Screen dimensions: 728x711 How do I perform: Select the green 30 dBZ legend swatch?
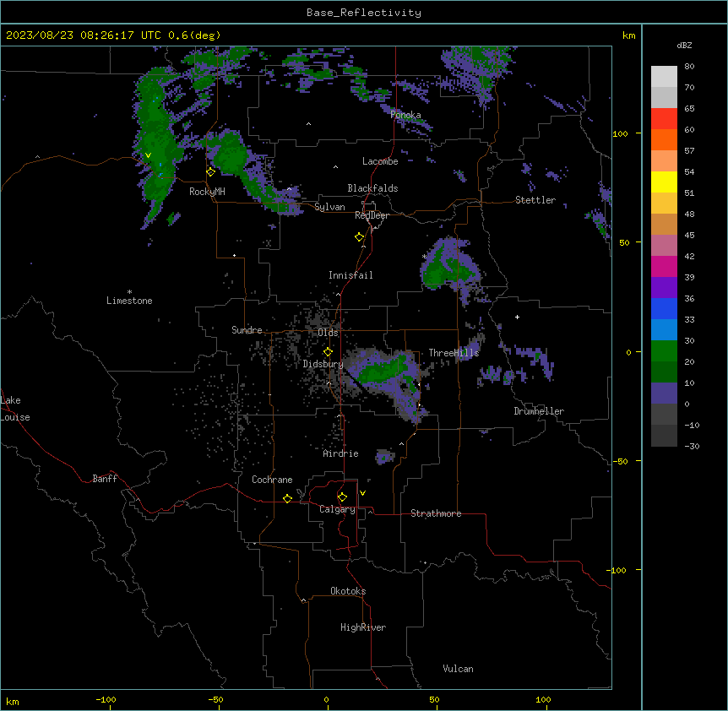click(x=664, y=351)
